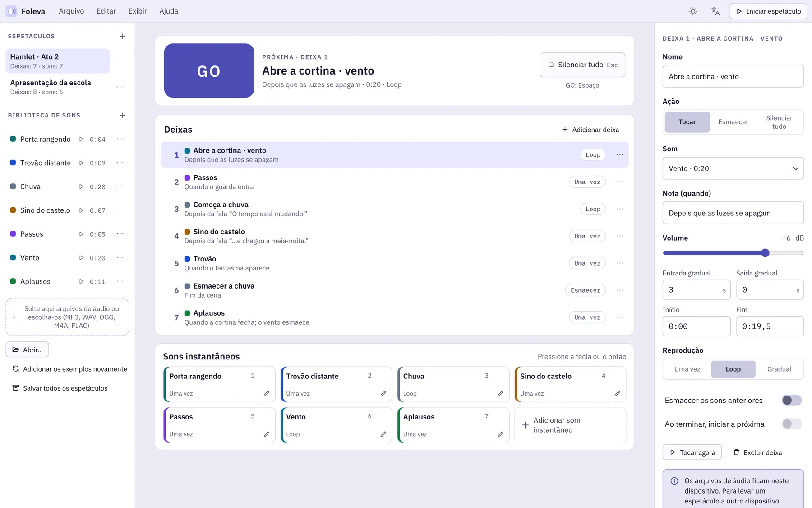Open options for Vento library sound
Image resolution: width=812 pixels, height=508 pixels.
click(x=120, y=258)
